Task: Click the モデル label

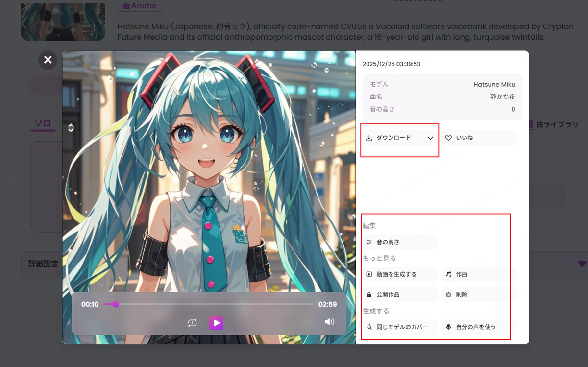Action: [x=379, y=84]
